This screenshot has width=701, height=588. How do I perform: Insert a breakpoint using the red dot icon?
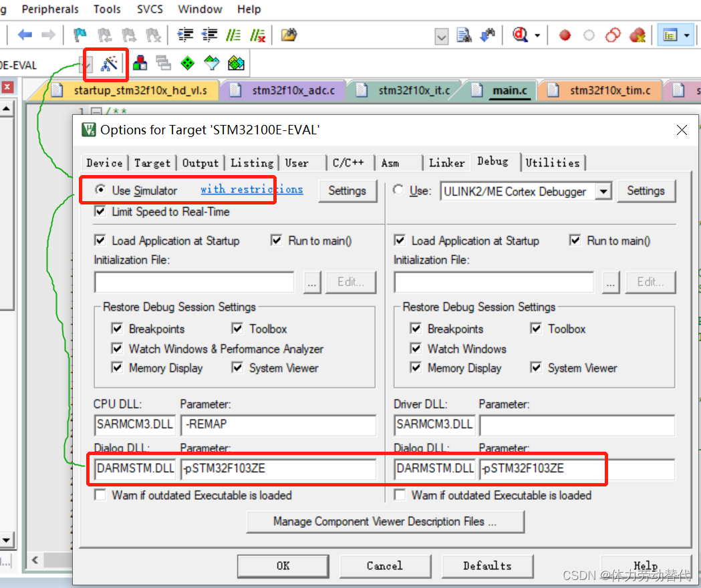(x=565, y=35)
